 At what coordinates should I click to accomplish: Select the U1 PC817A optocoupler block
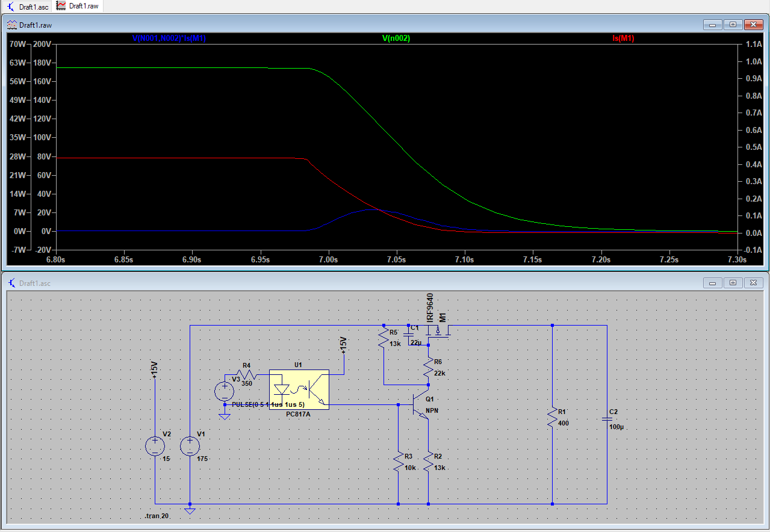click(x=299, y=389)
